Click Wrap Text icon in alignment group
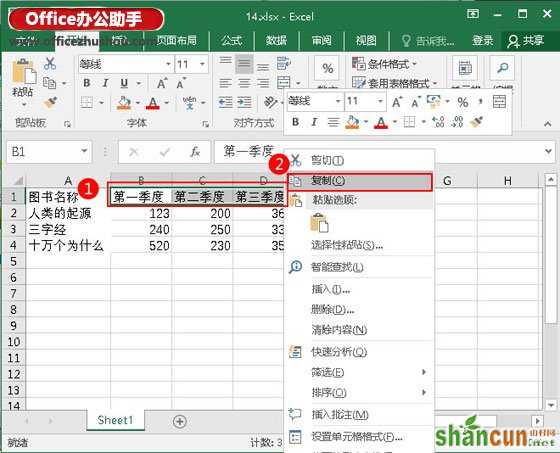Image resolution: width=560 pixels, height=453 pixels. (x=284, y=64)
